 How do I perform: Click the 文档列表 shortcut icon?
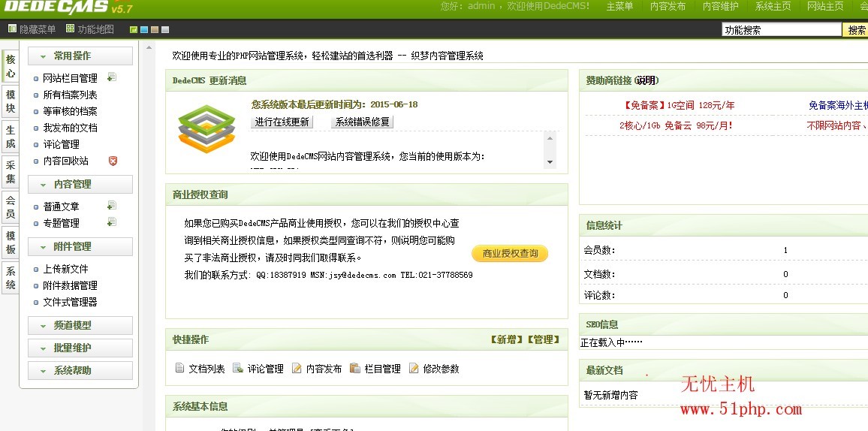point(179,368)
